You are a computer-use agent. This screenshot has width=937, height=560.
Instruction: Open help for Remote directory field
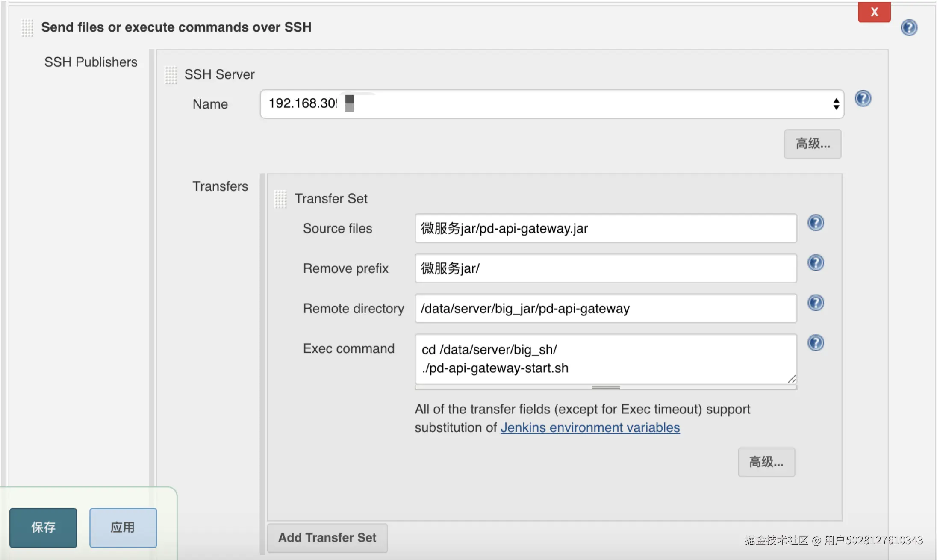[x=816, y=303]
